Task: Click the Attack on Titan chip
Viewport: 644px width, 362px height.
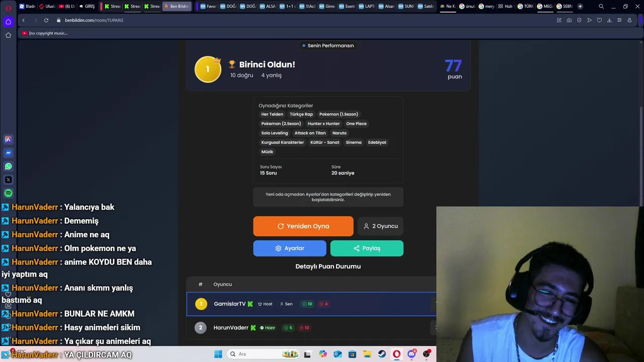Action: (x=310, y=133)
